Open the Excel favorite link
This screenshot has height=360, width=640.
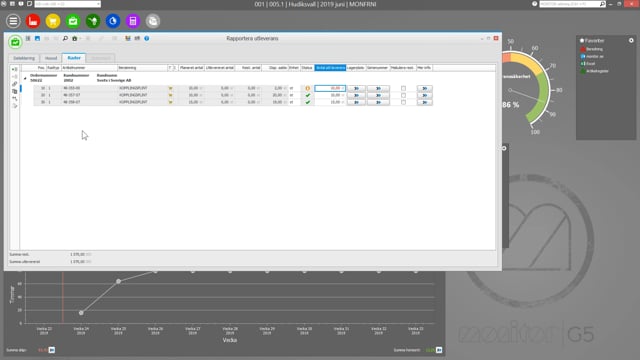(x=588, y=64)
